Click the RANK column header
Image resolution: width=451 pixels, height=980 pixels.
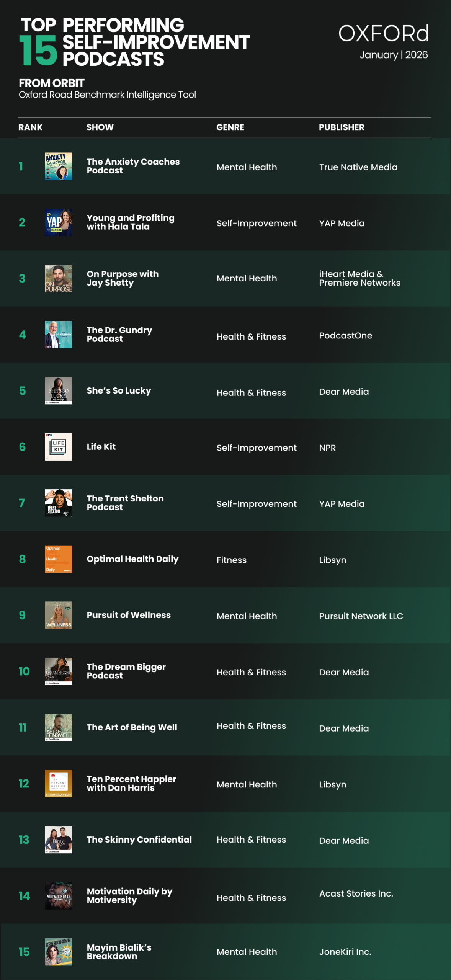tap(31, 127)
